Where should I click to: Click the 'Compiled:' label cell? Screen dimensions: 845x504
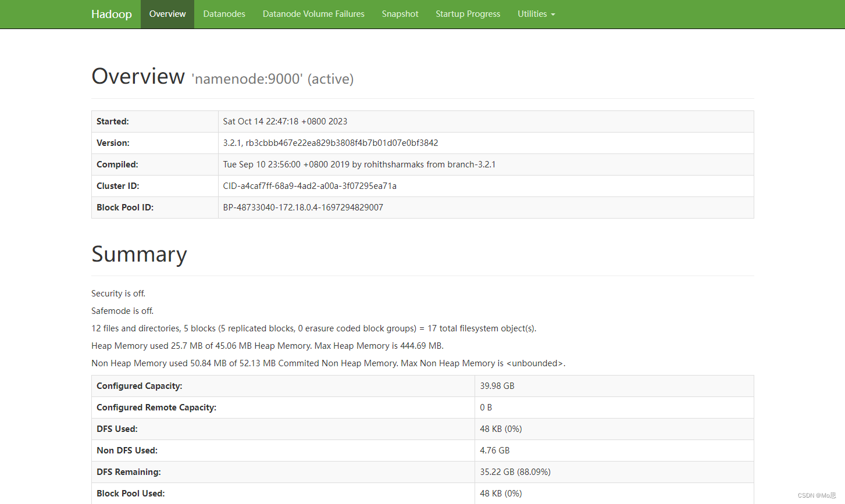point(155,165)
